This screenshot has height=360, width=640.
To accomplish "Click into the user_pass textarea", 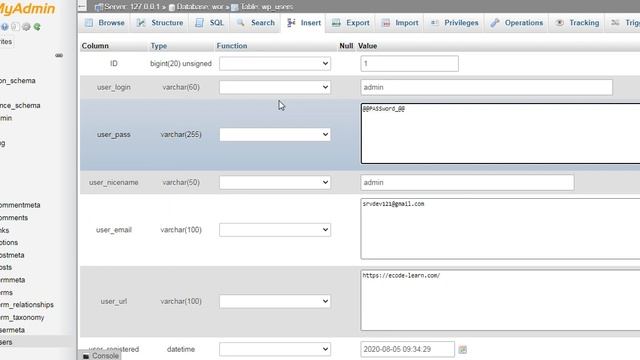I will [500, 133].
